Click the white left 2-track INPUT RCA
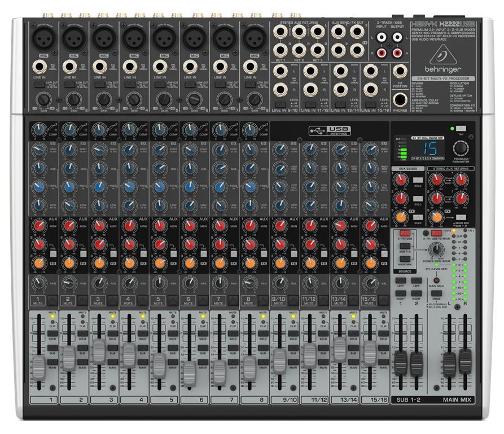This screenshot has width=504, height=434. click(x=382, y=37)
